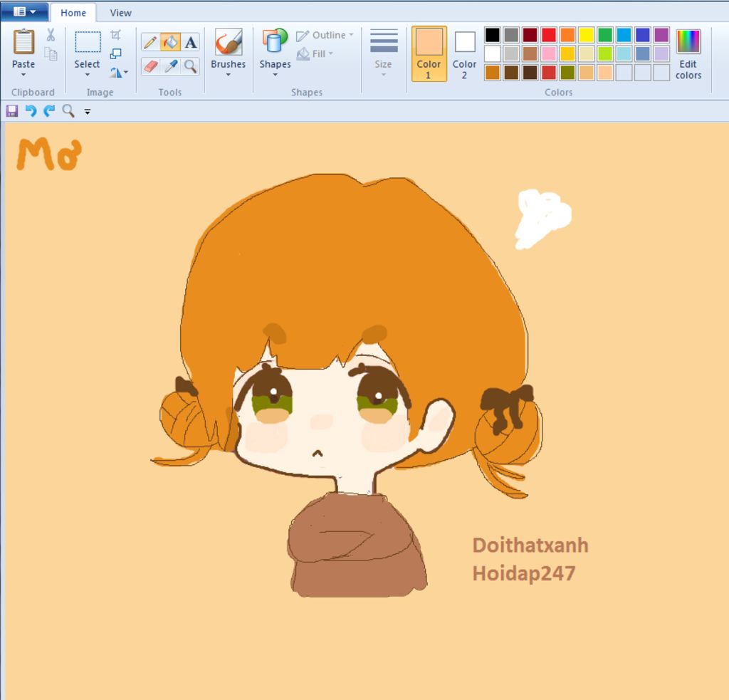
Task: Select the Pencil tool
Action: [150, 42]
